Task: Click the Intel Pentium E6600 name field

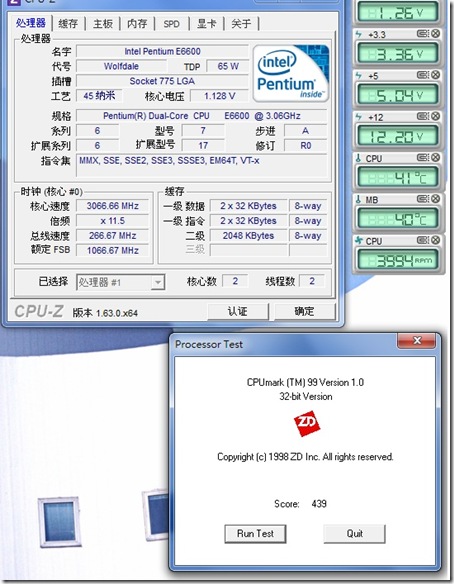Action: tap(162, 51)
